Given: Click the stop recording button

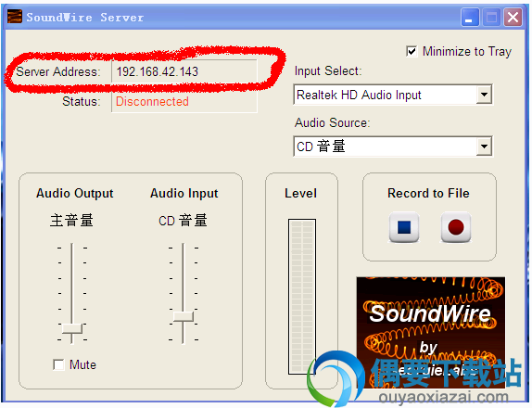Looking at the screenshot, I should click(x=404, y=227).
